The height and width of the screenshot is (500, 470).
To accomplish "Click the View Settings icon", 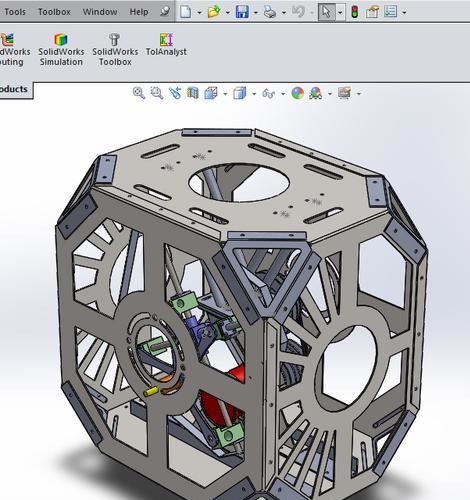I will [344, 93].
